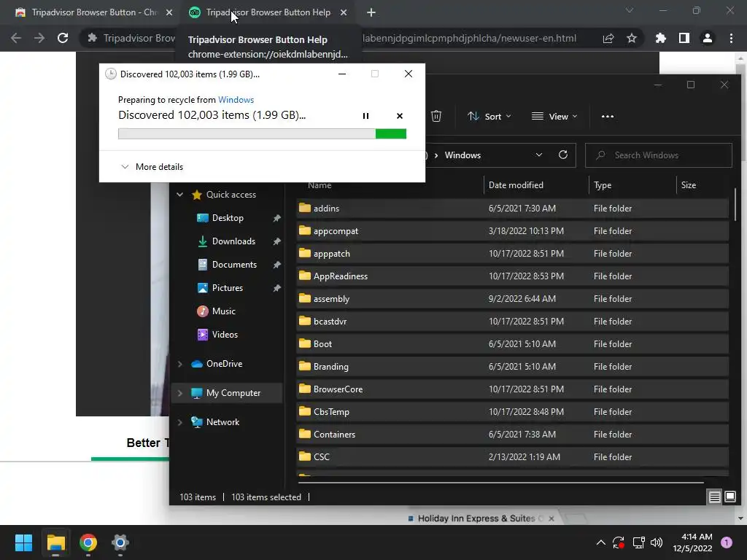Screen dimensions: 747x560
Task: Collapse the Quick access tree node
Action: tap(179, 194)
